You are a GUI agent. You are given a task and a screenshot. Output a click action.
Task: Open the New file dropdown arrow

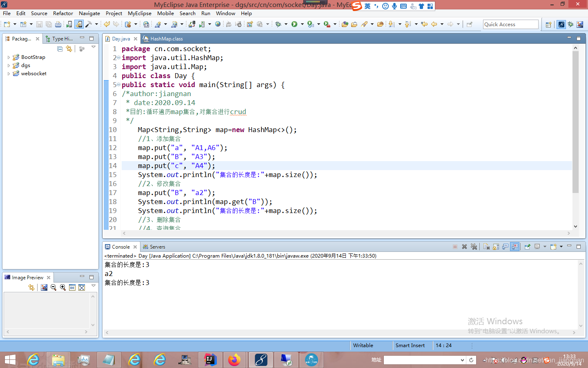point(15,24)
